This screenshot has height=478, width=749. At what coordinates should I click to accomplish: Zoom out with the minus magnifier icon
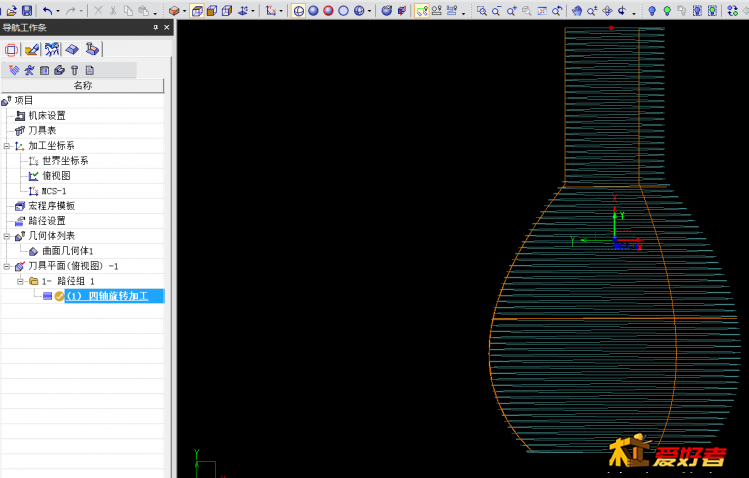click(497, 11)
